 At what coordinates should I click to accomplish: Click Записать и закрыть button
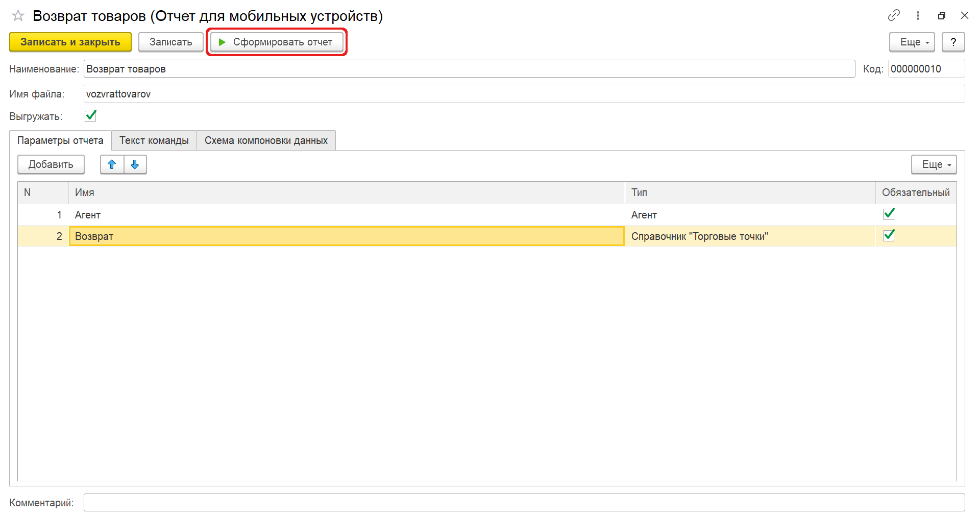[70, 42]
